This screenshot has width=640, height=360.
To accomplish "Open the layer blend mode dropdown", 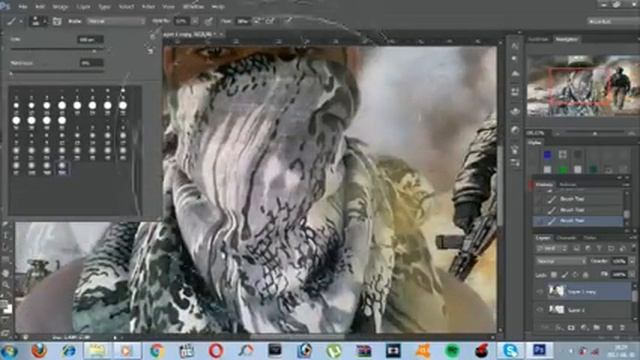I will point(561,261).
